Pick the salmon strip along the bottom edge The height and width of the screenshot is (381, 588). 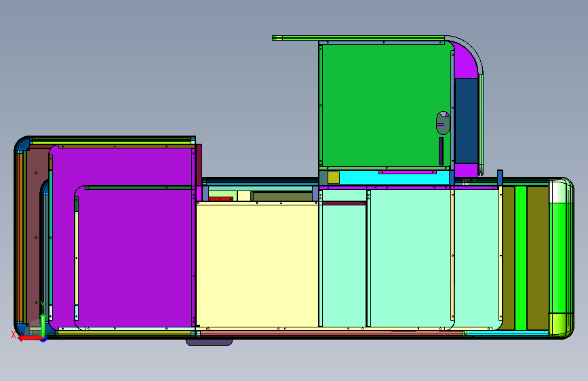pos(330,333)
